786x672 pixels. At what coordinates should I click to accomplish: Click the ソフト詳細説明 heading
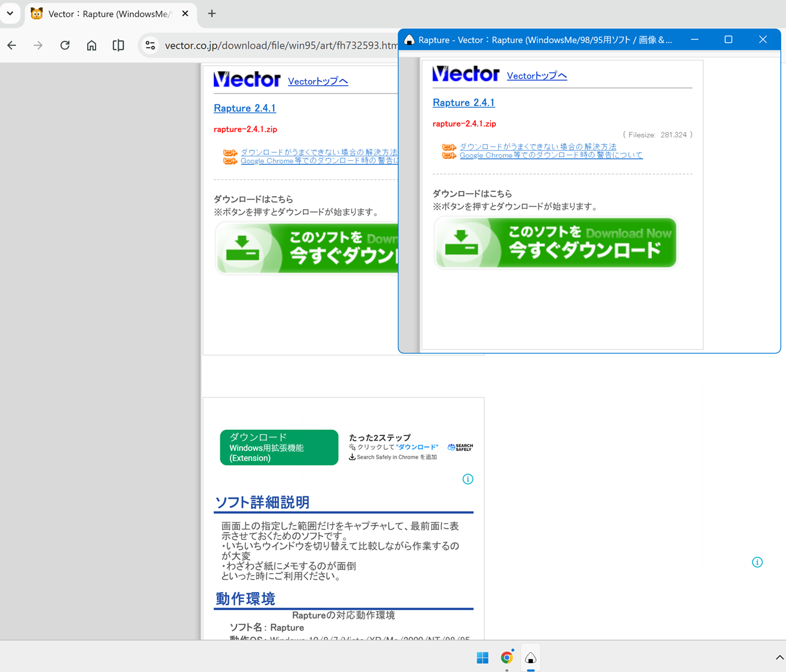point(262,502)
